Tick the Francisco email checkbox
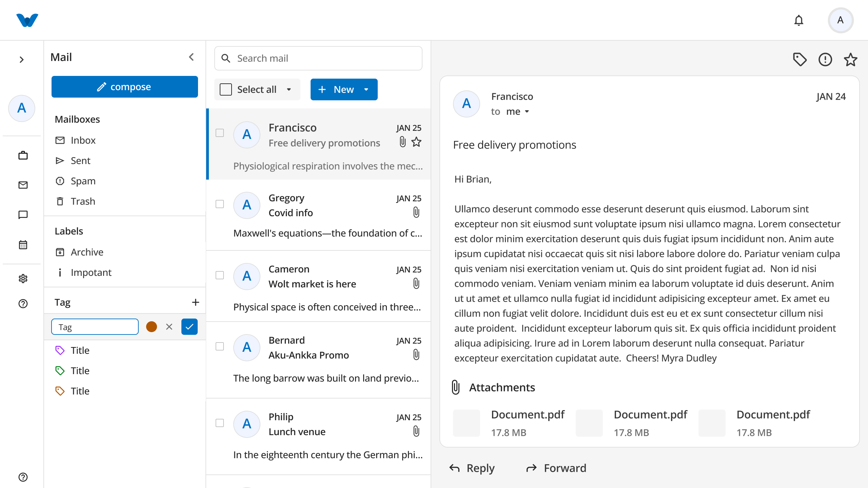 tap(220, 133)
